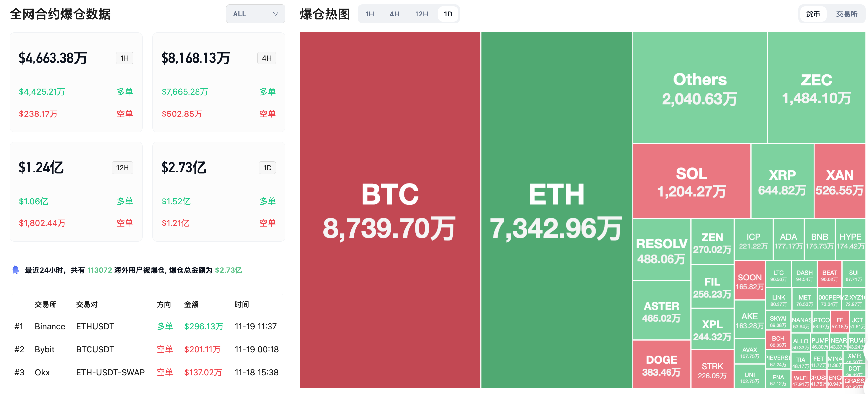
Task: Click the 1D badge on the $2.73亿 card
Action: pos(267,168)
